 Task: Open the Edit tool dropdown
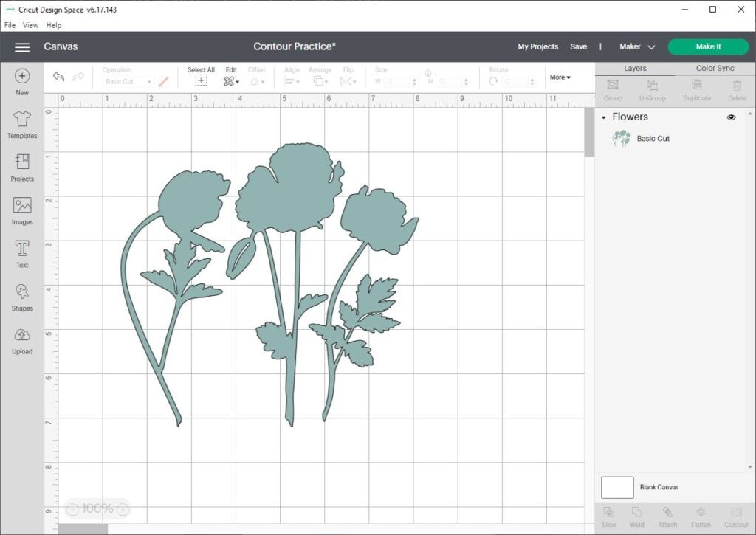[x=231, y=81]
